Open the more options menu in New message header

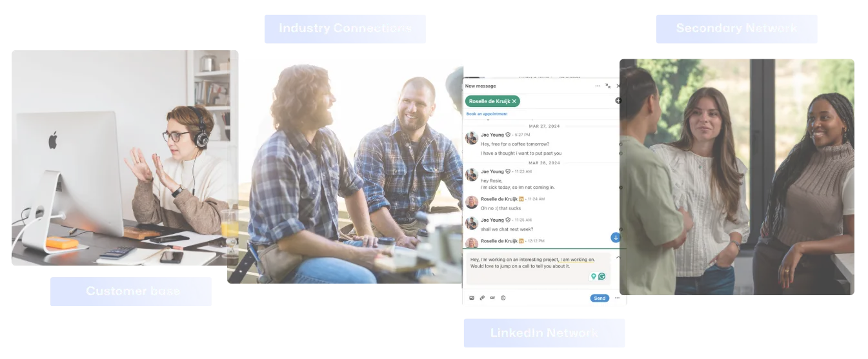(x=598, y=86)
